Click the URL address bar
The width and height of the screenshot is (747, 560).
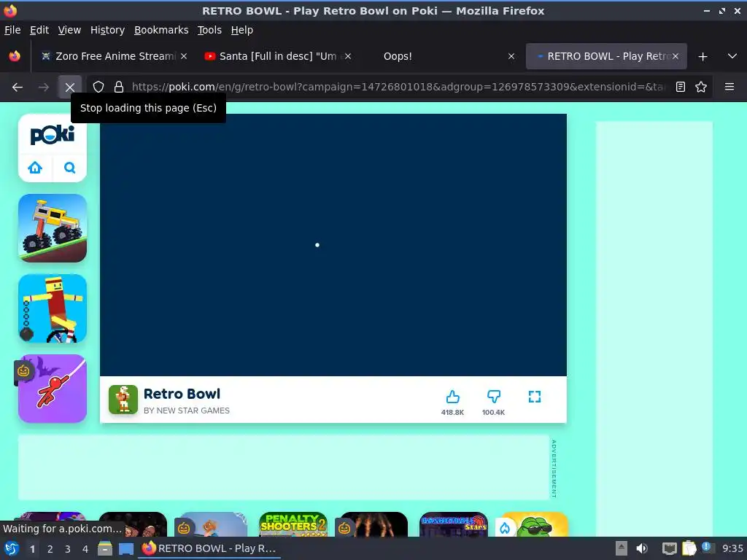pos(398,87)
